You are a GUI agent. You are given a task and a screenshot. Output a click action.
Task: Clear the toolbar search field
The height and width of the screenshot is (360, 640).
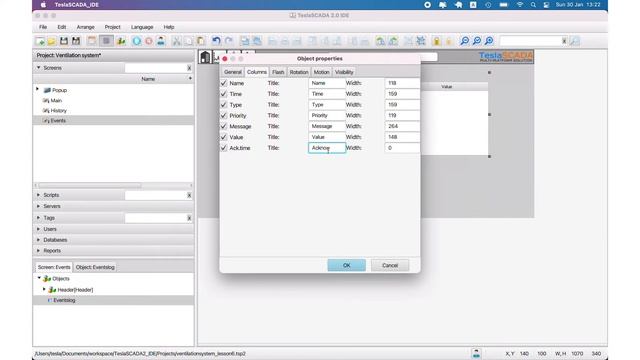coord(564,41)
